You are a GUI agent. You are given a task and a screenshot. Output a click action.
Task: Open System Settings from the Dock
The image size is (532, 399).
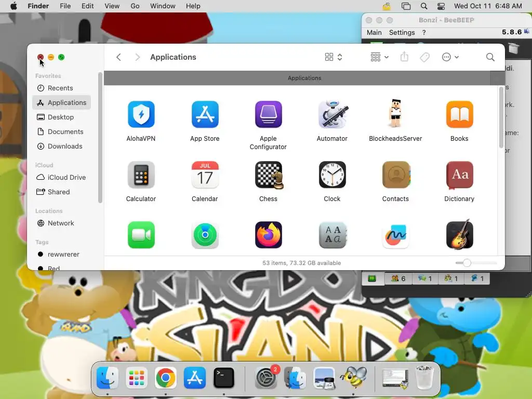tap(266, 378)
